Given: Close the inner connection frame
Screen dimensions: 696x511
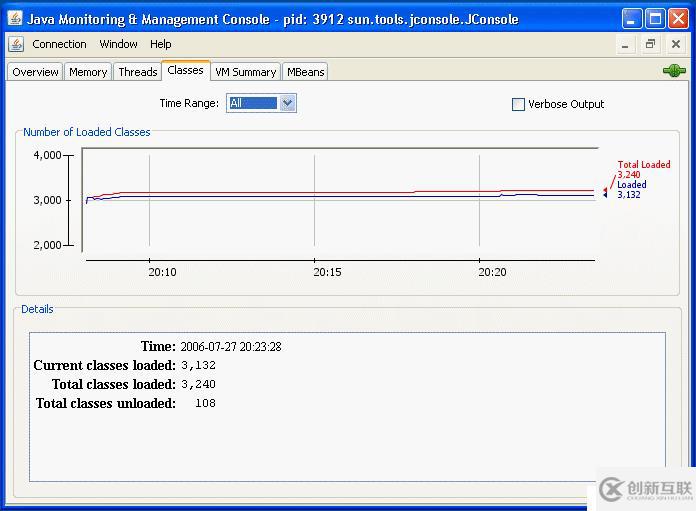Looking at the screenshot, I should pyautogui.click(x=676, y=44).
